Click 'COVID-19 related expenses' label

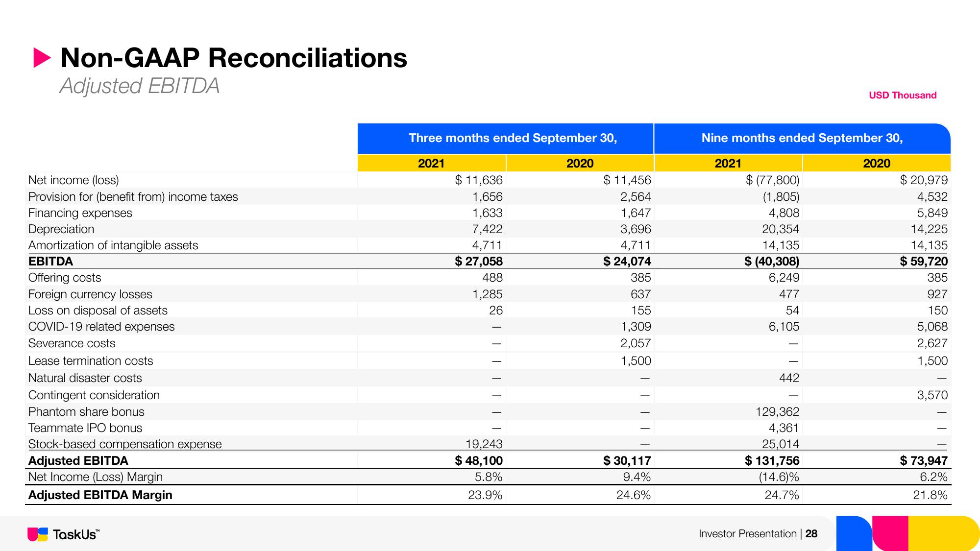[101, 327]
